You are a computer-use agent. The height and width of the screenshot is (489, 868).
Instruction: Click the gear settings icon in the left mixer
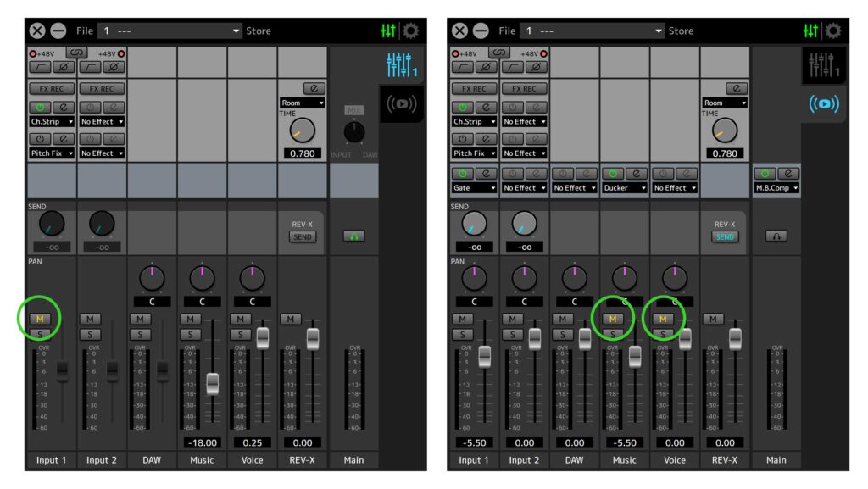point(411,31)
